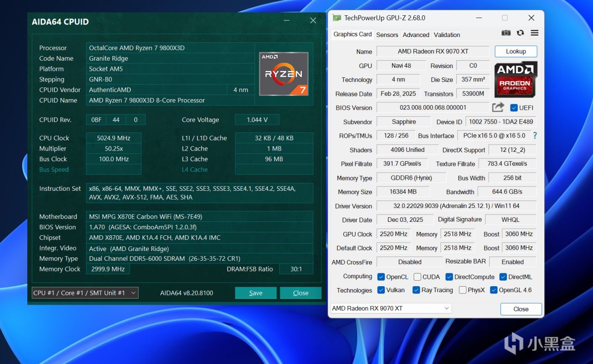This screenshot has height=364, width=593.
Task: Toggle the Vulkan checkbox
Action: [381, 290]
